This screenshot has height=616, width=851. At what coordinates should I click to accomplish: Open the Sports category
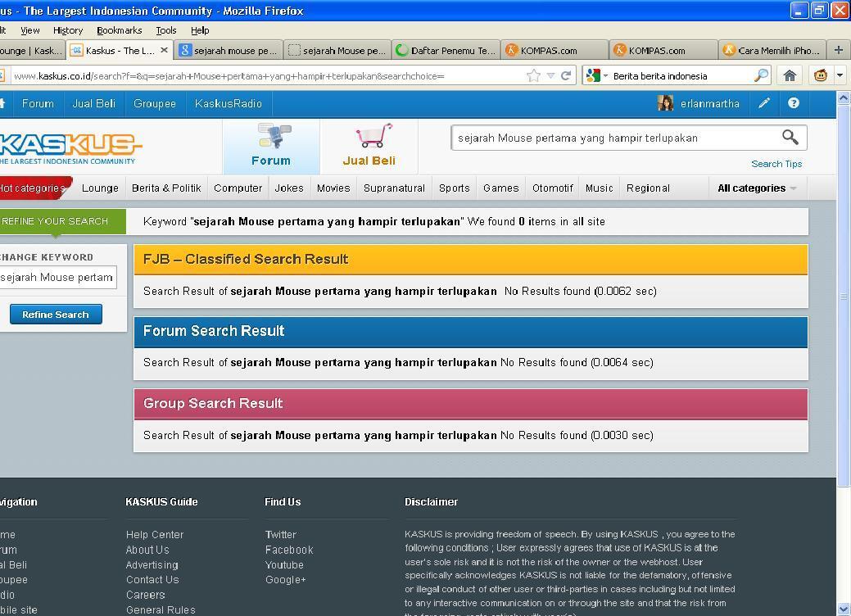(455, 188)
